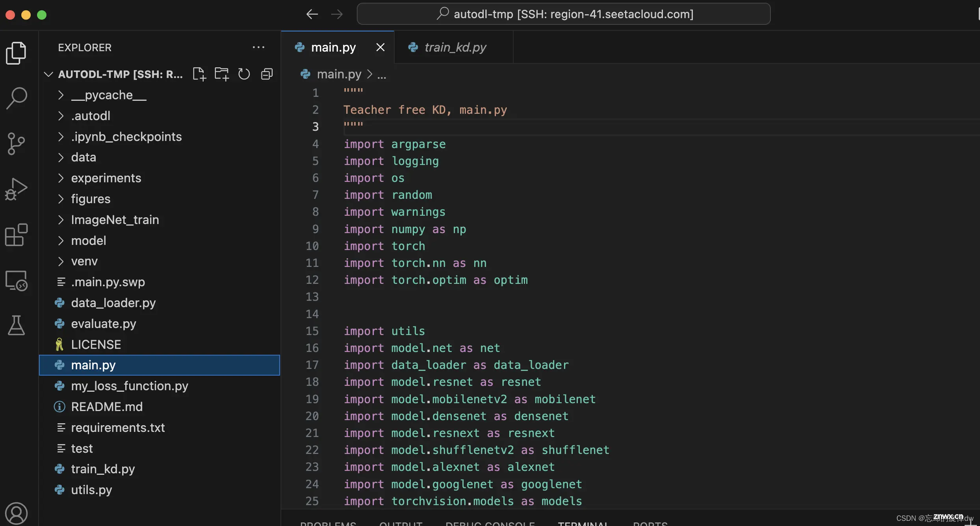Expand the .ipynb_checkpoints folder
980x526 pixels.
160,137
